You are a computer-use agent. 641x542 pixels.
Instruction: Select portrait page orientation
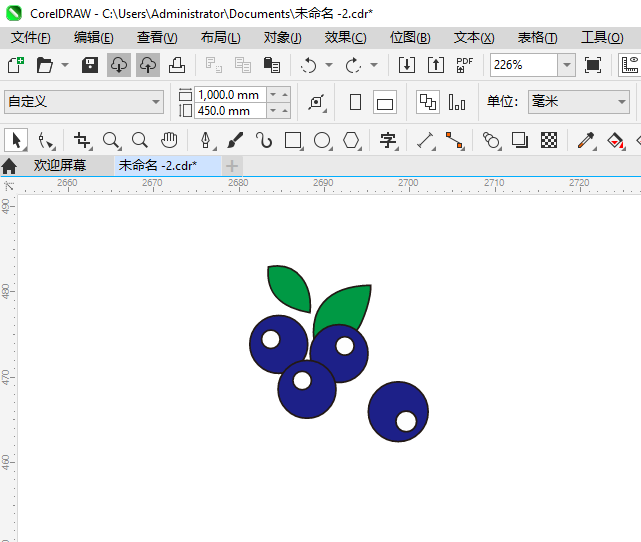click(356, 102)
